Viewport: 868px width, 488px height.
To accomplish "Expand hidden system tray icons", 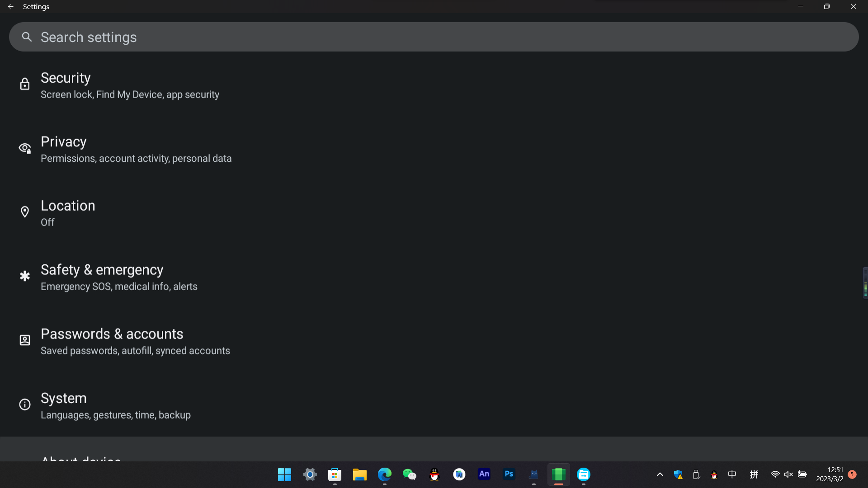I will point(660,474).
